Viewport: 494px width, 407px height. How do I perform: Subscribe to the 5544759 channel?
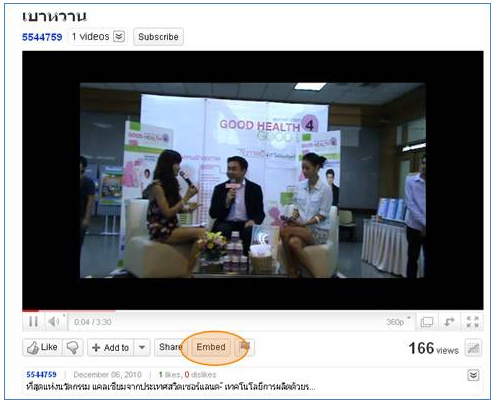[x=158, y=37]
